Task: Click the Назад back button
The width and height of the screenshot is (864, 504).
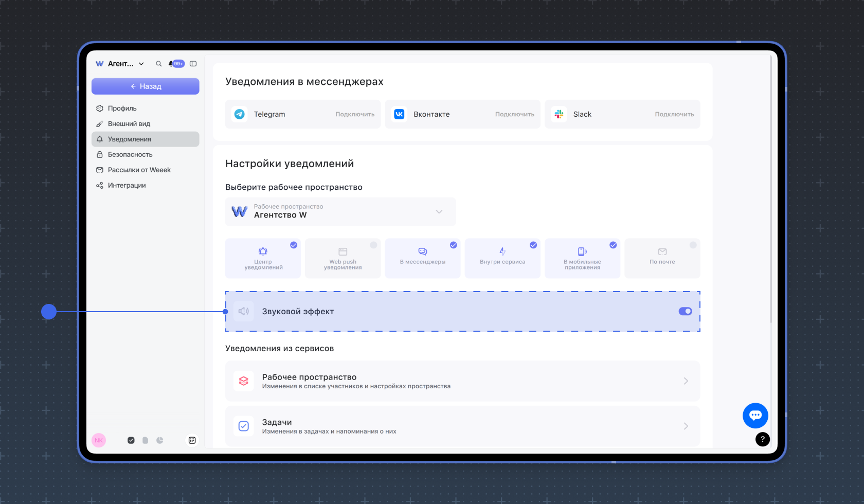Action: pos(145,86)
